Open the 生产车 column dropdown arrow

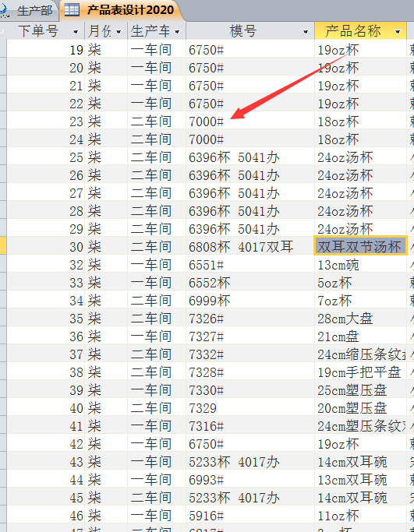pos(177,32)
